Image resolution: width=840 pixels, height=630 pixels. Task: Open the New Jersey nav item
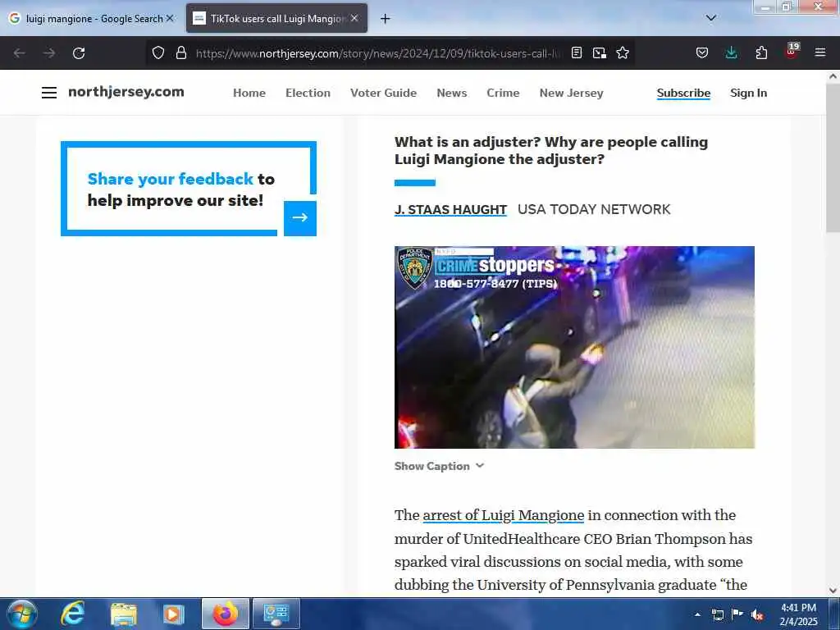[571, 93]
